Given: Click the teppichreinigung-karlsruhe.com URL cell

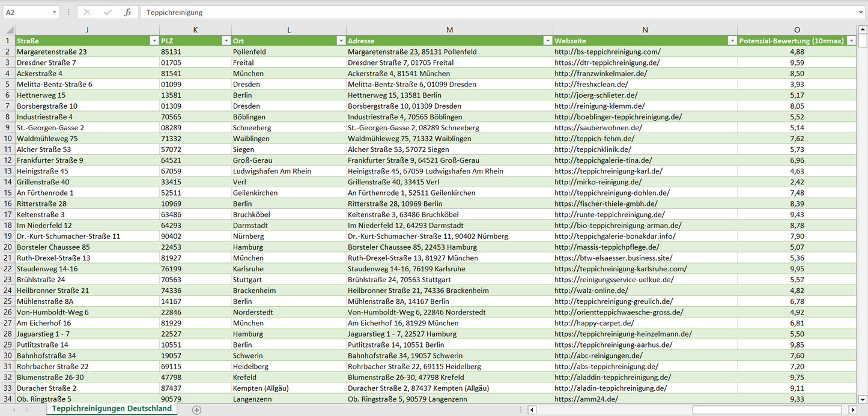Looking at the screenshot, I should coord(621,269).
